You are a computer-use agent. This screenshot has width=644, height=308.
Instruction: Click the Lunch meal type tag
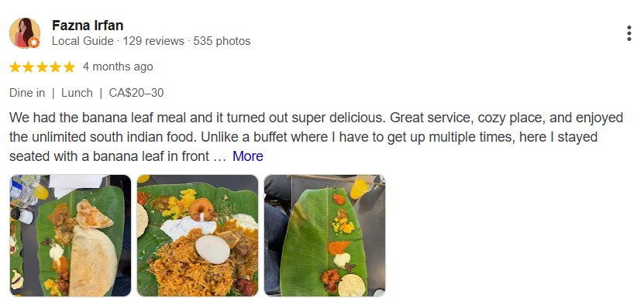(x=77, y=93)
